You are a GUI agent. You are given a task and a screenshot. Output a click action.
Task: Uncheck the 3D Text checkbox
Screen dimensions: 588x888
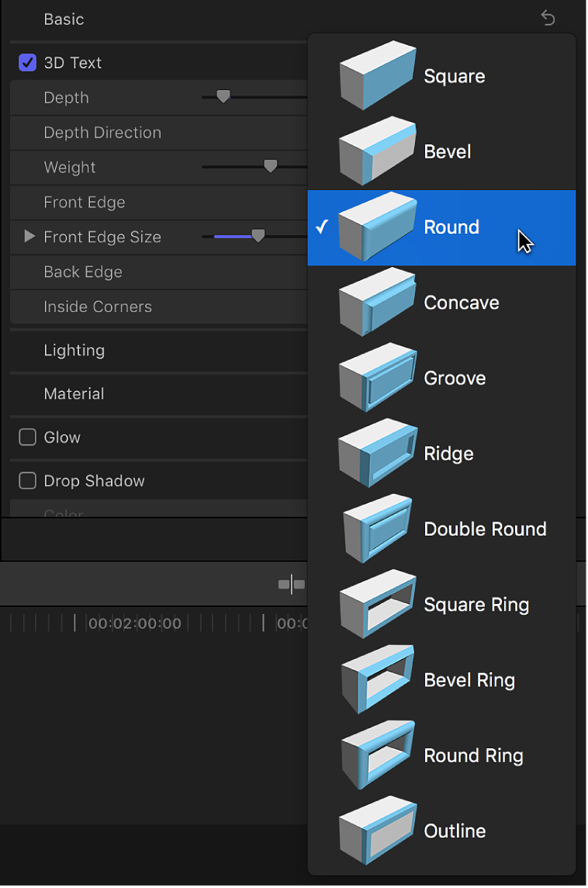(x=27, y=62)
